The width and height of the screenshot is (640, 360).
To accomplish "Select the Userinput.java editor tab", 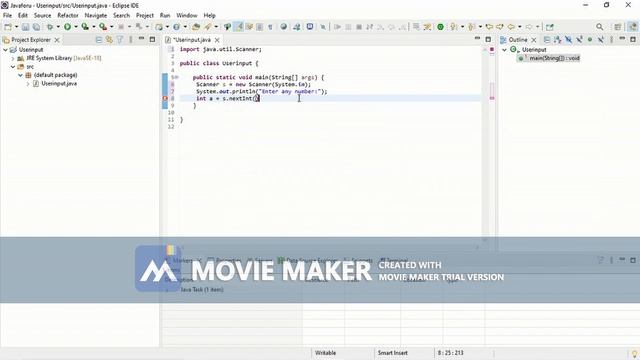I will point(192,40).
